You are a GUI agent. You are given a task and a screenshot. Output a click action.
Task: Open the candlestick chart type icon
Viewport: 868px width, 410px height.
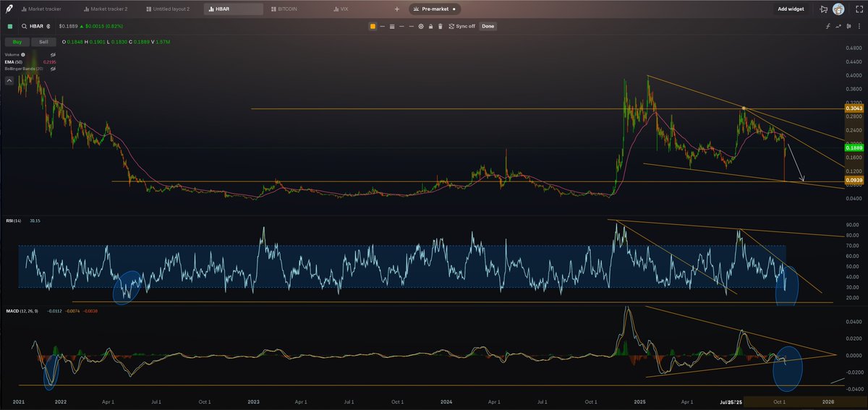849,26
